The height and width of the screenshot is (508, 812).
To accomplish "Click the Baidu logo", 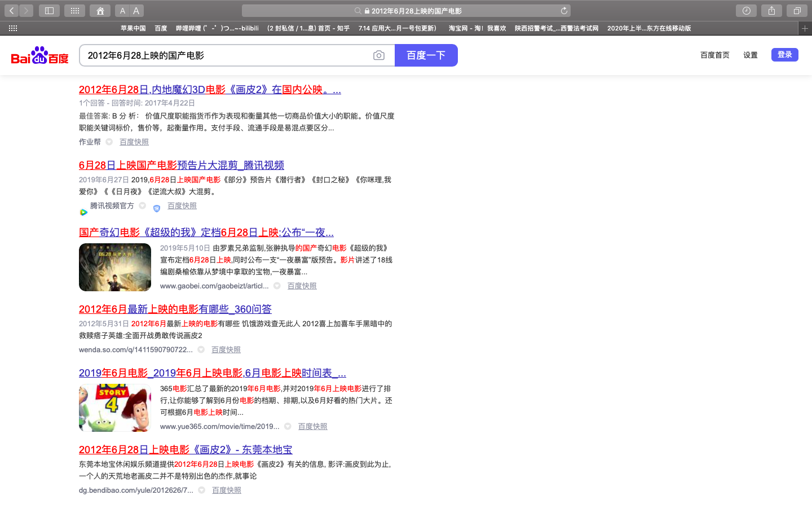I will [39, 55].
